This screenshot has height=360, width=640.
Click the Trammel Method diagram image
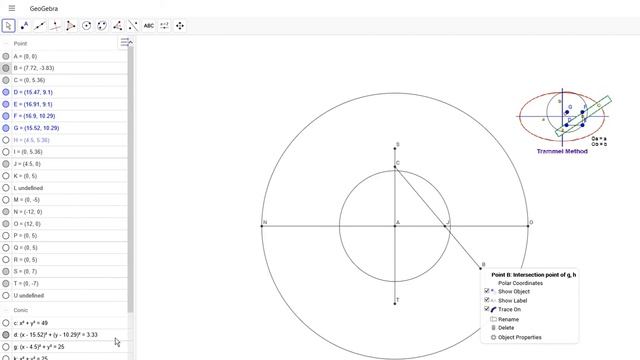563,122
